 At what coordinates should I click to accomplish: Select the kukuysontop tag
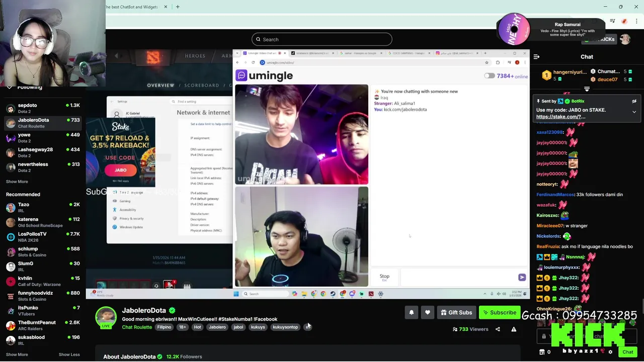point(285,327)
